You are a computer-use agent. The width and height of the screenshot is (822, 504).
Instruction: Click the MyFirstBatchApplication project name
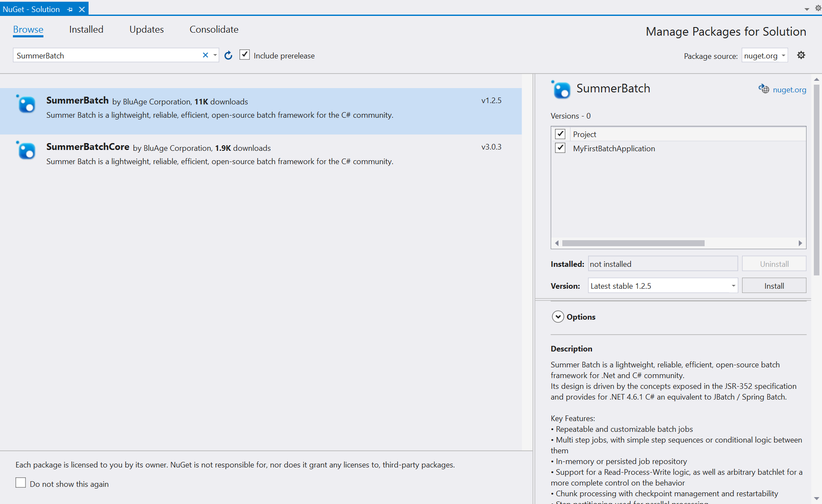(614, 149)
